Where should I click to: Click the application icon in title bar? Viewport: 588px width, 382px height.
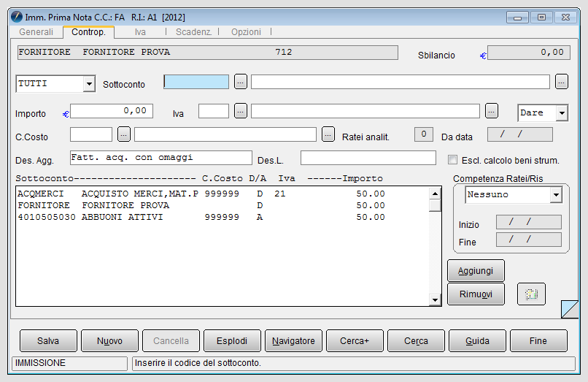pos(17,17)
